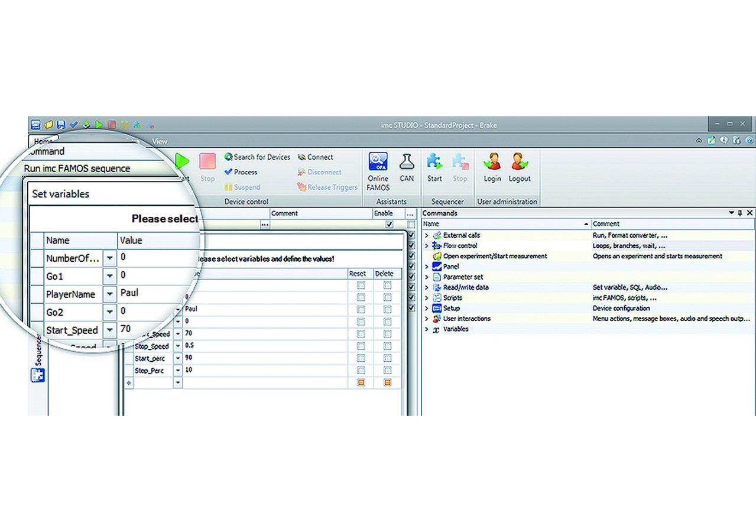Expand the External calls command group
756x532 pixels.
pos(427,235)
